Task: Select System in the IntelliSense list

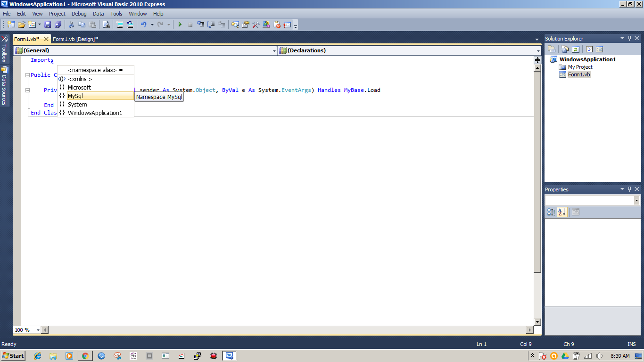Action: tap(96, 105)
